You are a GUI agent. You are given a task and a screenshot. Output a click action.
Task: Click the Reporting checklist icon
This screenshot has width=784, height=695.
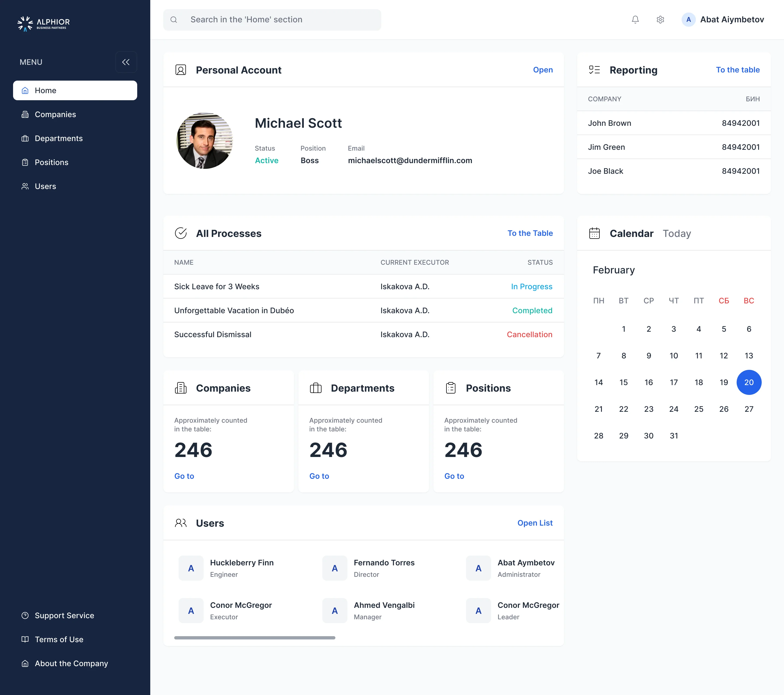tap(594, 70)
